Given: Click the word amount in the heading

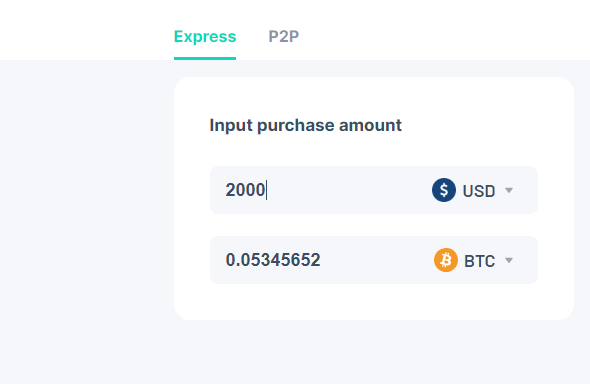Looking at the screenshot, I should pyautogui.click(x=370, y=126).
